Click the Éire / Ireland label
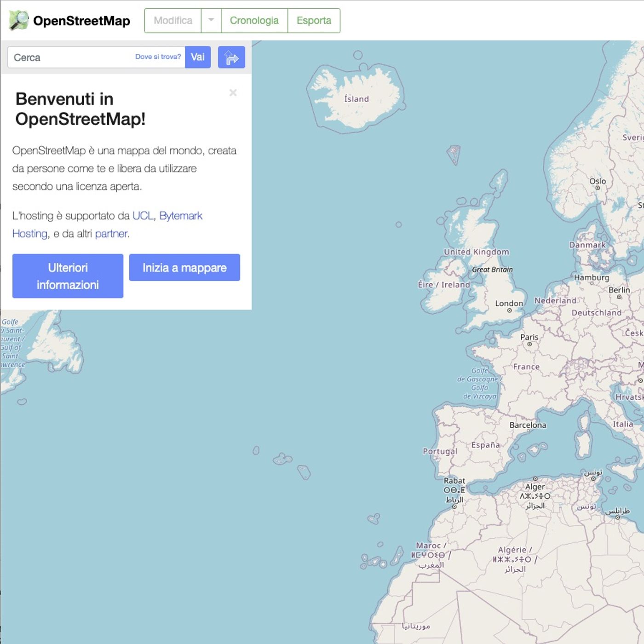 [444, 285]
